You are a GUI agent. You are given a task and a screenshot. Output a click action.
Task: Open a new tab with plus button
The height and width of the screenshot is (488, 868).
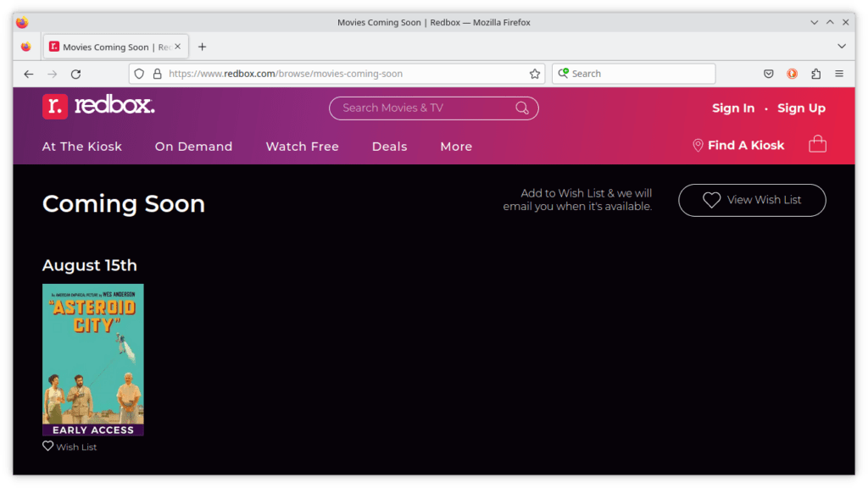coord(202,47)
